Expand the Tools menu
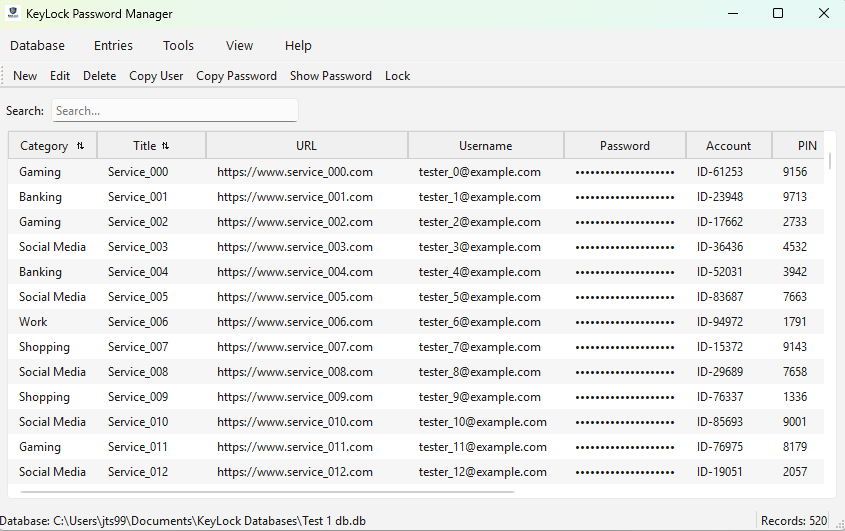Image resolution: width=845 pixels, height=531 pixels. point(178,45)
